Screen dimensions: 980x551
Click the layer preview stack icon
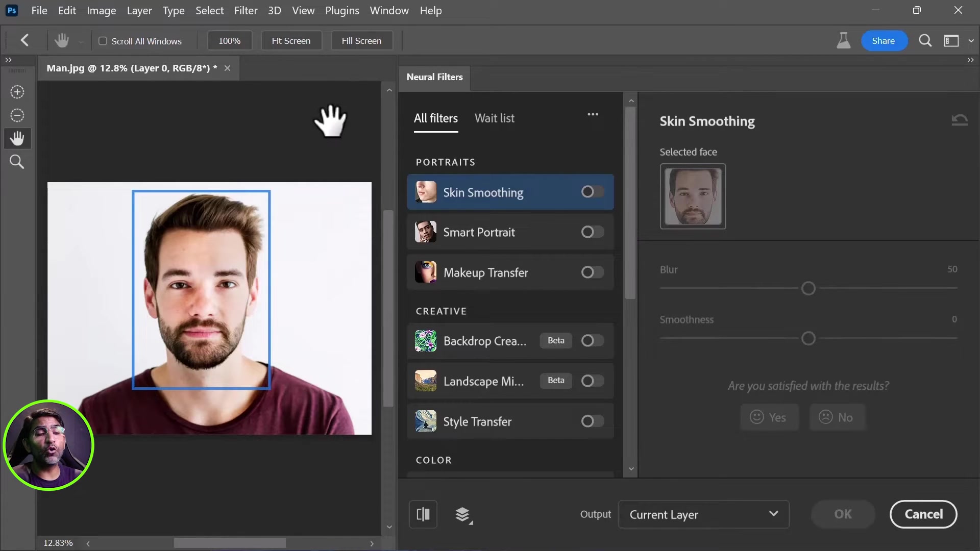pyautogui.click(x=463, y=515)
